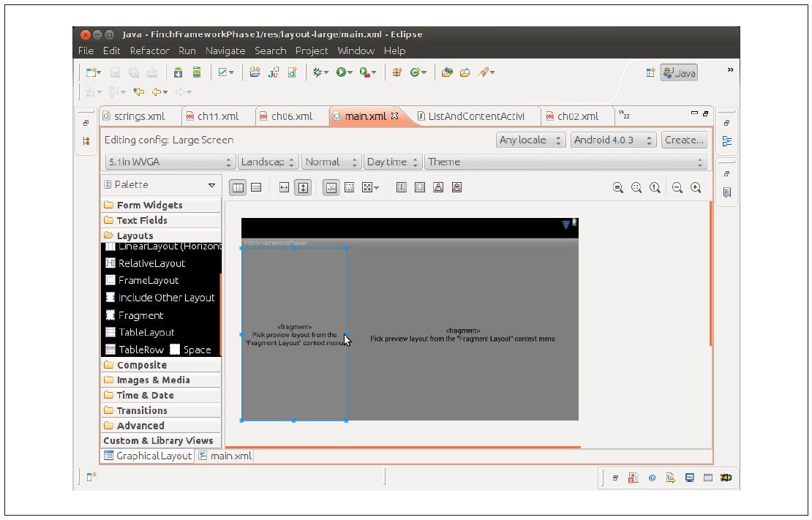Open the Android SDK Manager icon
The width and height of the screenshot is (812, 520).
(178, 72)
